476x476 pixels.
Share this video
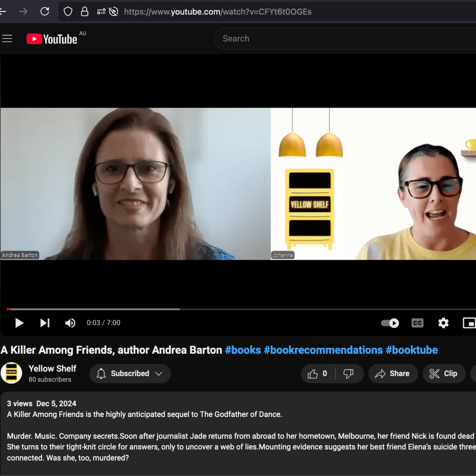click(393, 374)
